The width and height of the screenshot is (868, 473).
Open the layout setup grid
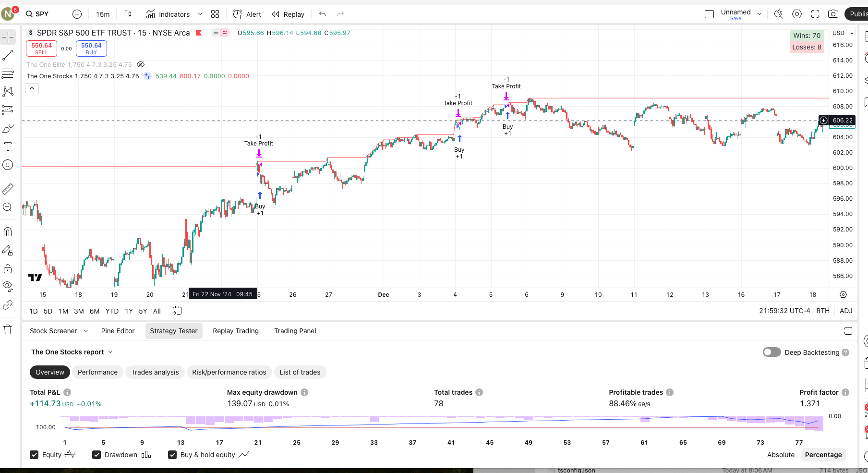coord(215,14)
